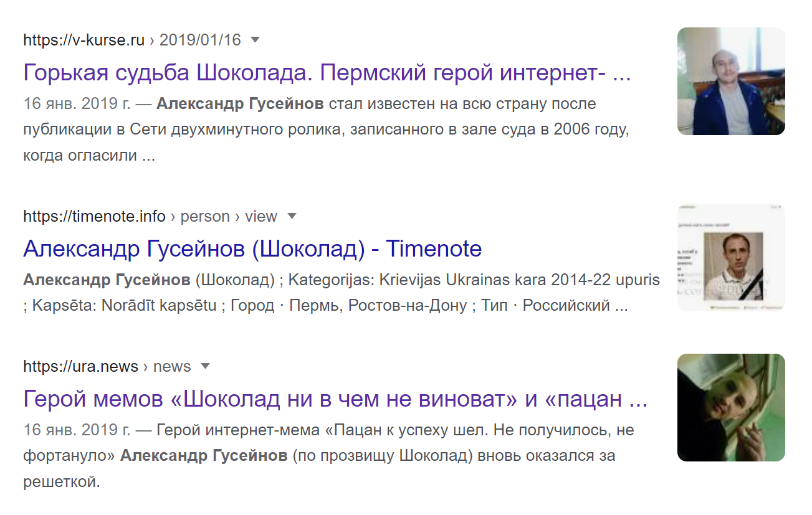Click the "news" breadcrumb after ura.news

coord(172,366)
